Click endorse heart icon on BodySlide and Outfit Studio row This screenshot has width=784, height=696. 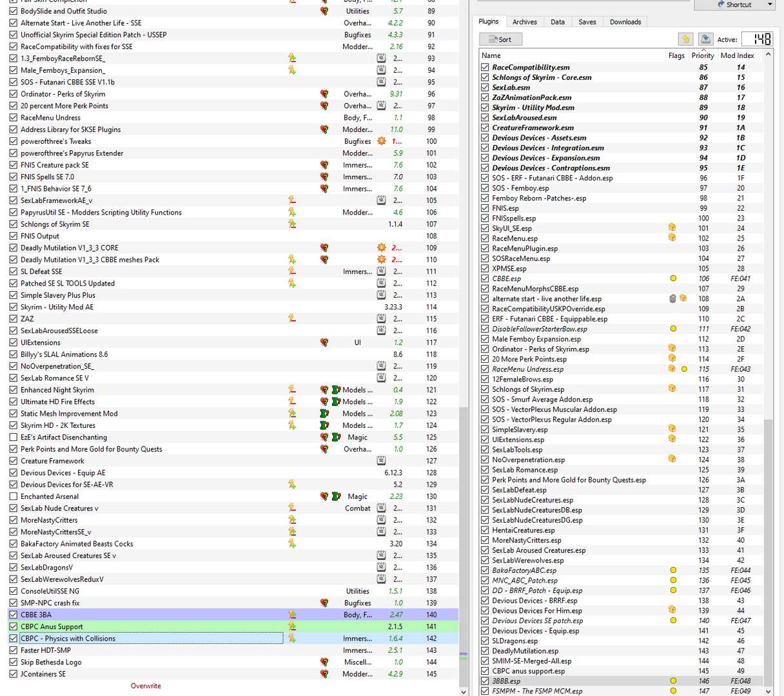click(x=324, y=11)
